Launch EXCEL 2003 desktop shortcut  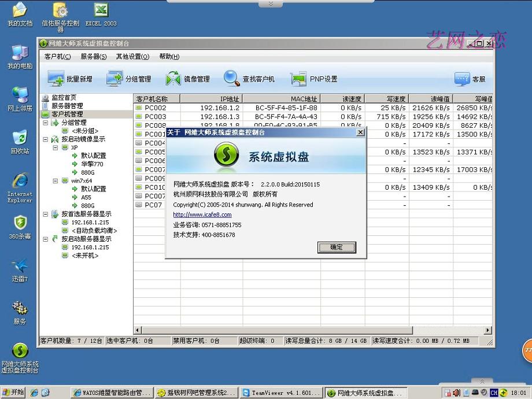101,14
